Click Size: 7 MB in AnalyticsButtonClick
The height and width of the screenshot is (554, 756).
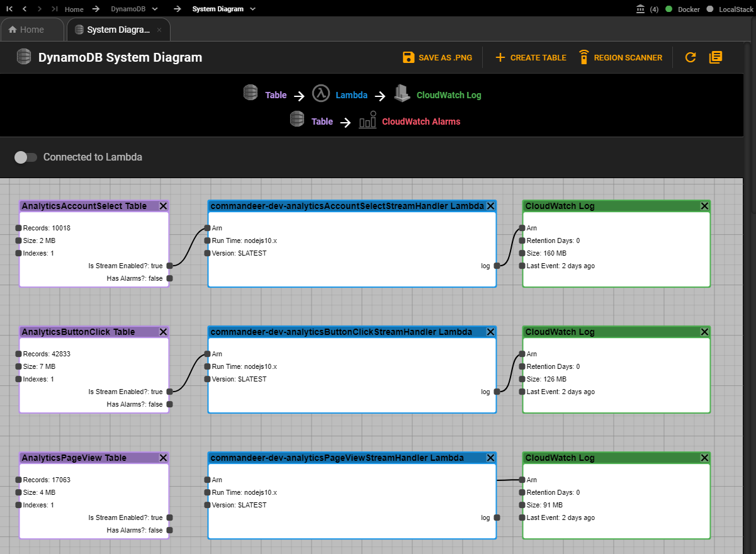click(x=39, y=366)
